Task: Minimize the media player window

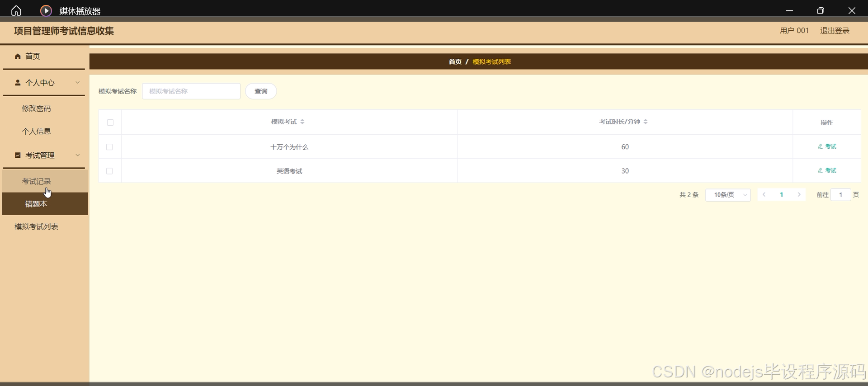Action: [790, 10]
